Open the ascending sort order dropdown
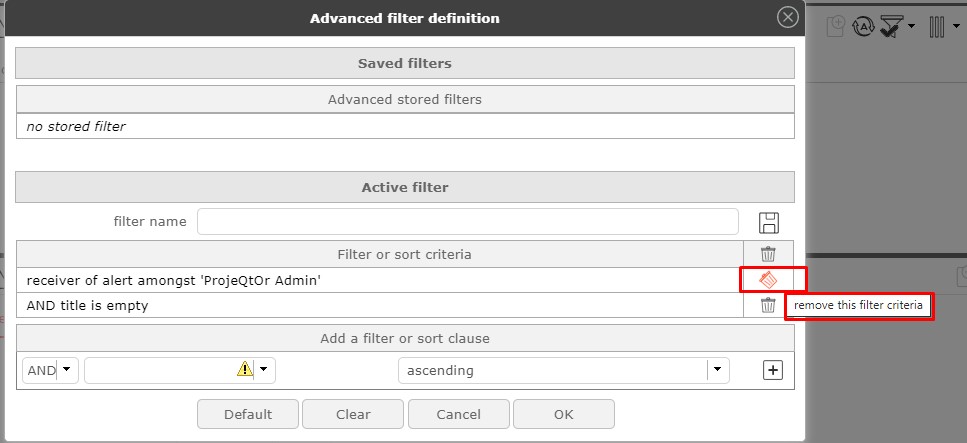 click(717, 370)
